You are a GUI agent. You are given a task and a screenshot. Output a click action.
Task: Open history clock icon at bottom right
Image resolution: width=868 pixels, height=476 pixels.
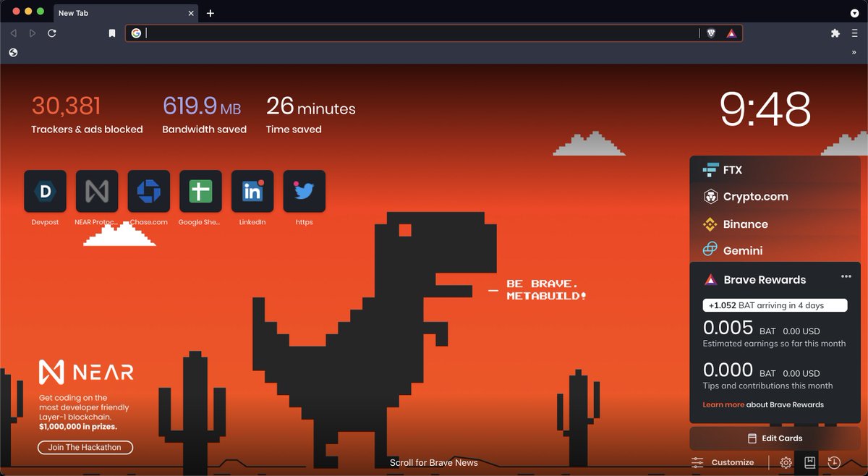click(x=834, y=462)
